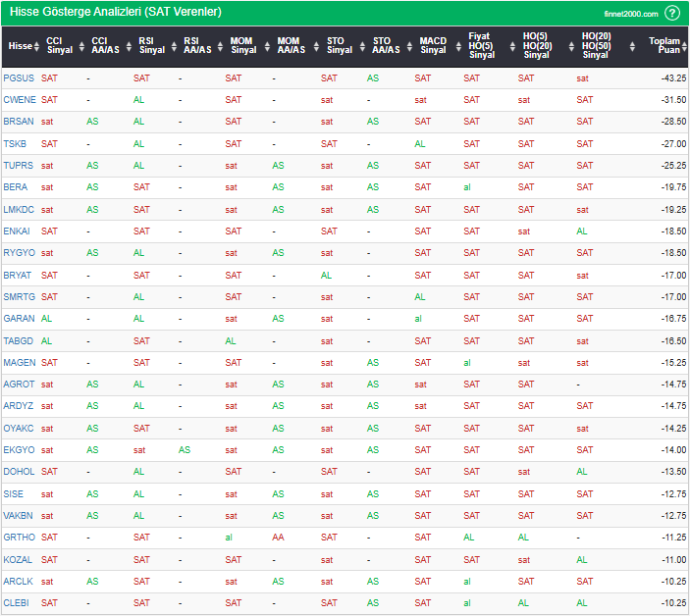The height and width of the screenshot is (616, 690).
Task: Visit finnet2000.com link in header
Action: click(631, 14)
